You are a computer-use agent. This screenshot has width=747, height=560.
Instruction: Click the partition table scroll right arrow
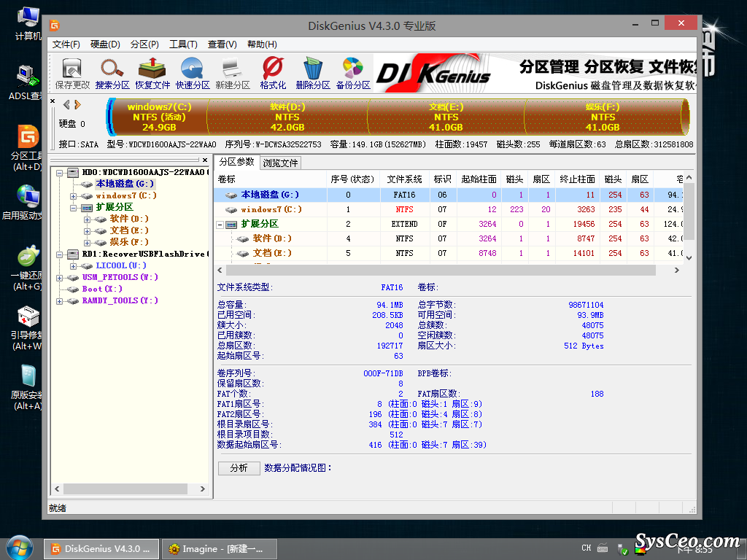pos(676,270)
